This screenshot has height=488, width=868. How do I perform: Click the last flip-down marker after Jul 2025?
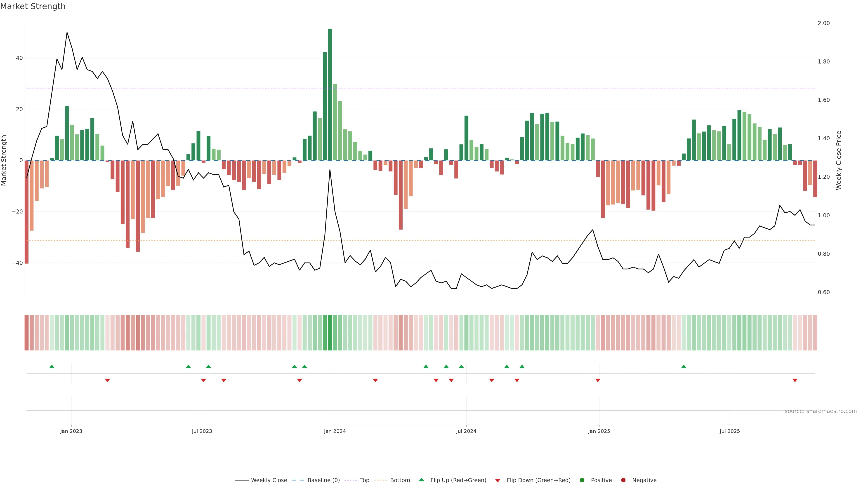[795, 380]
